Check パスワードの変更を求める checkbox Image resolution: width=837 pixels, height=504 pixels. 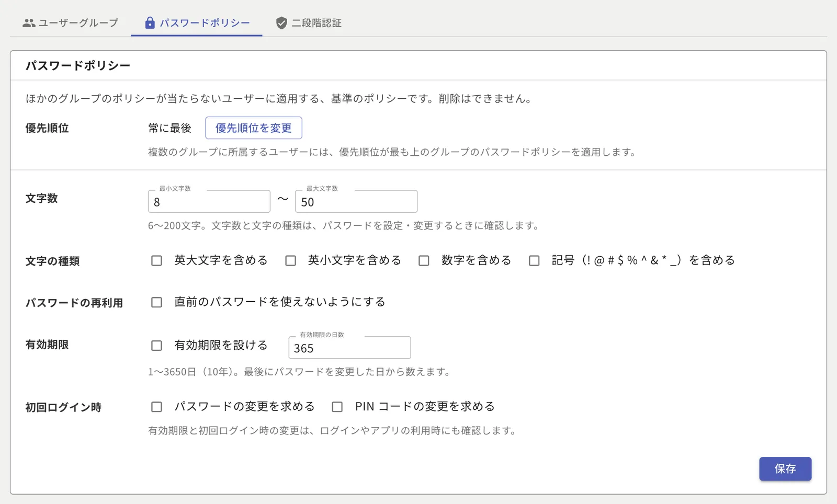pyautogui.click(x=156, y=407)
